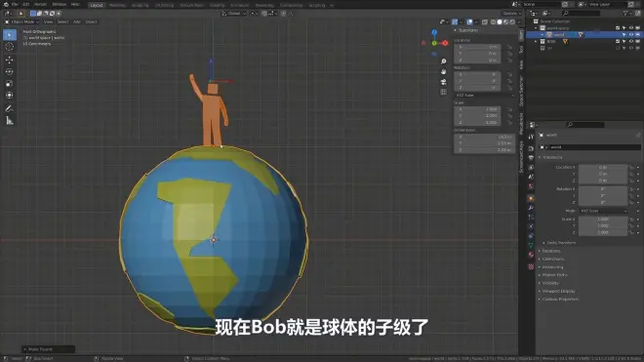Open the File menu

click(15, 4)
